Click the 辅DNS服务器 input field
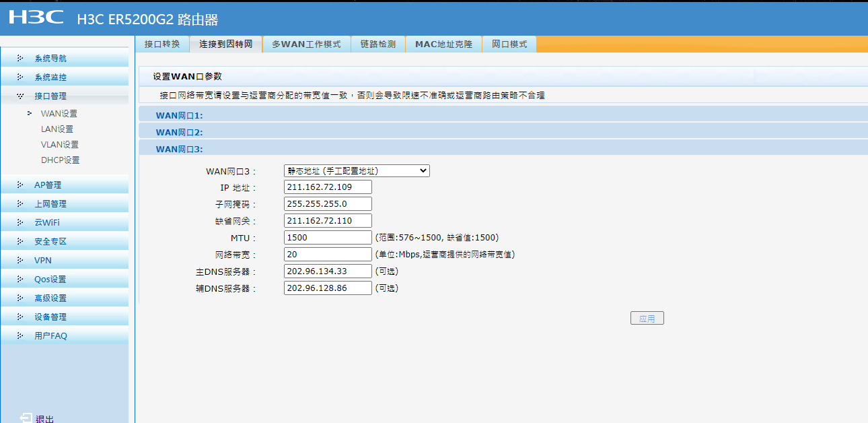Screen dimensions: 868x423 [x=328, y=288]
